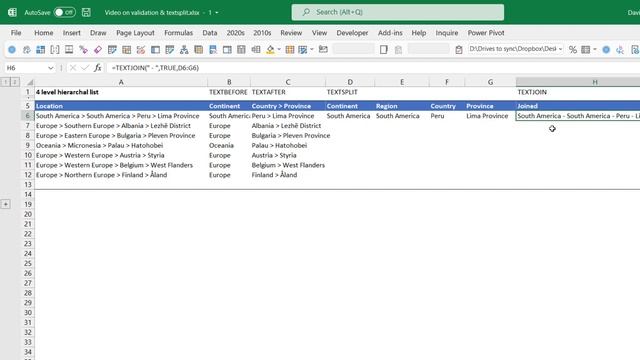This screenshot has width=640, height=360.
Task: Click the blank page icon in toolbar
Action: point(384,50)
